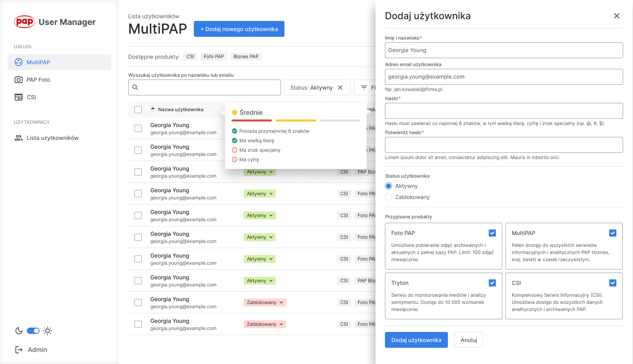Click the yellow password strength bar segment

[296, 120]
